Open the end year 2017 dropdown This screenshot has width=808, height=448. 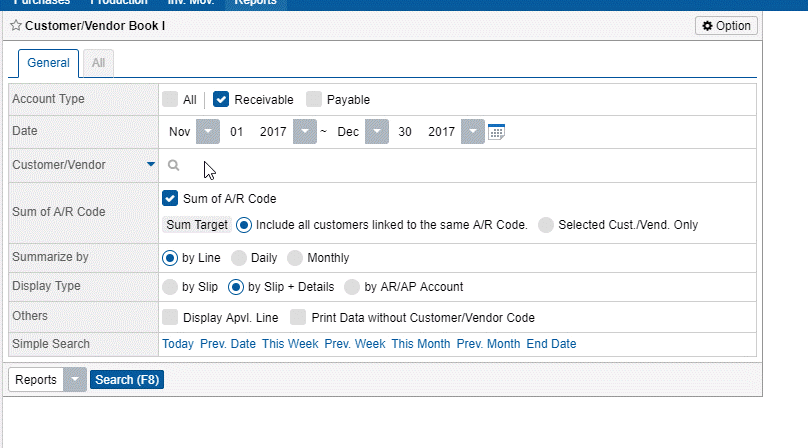(x=473, y=131)
